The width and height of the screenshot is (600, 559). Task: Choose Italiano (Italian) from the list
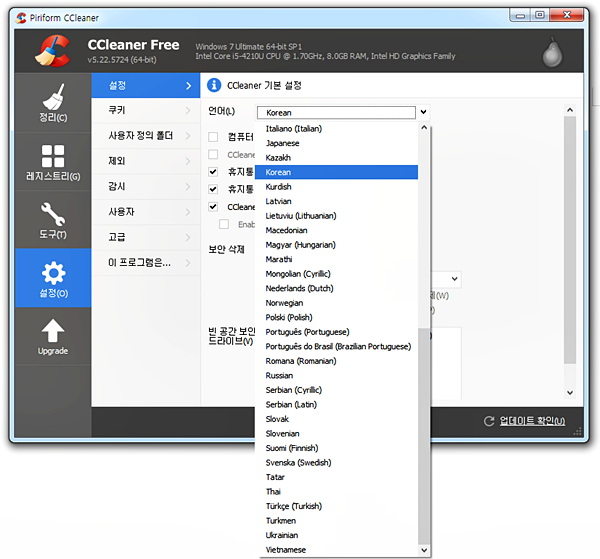336,129
